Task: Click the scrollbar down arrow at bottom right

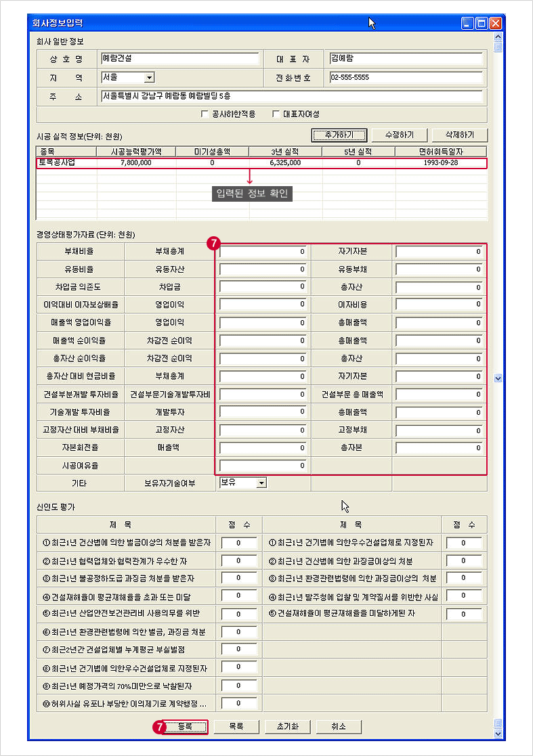Action: click(x=498, y=734)
